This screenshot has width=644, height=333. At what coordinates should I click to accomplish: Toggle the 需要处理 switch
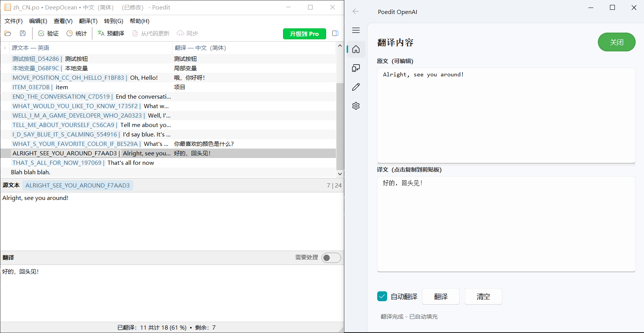pyautogui.click(x=331, y=258)
